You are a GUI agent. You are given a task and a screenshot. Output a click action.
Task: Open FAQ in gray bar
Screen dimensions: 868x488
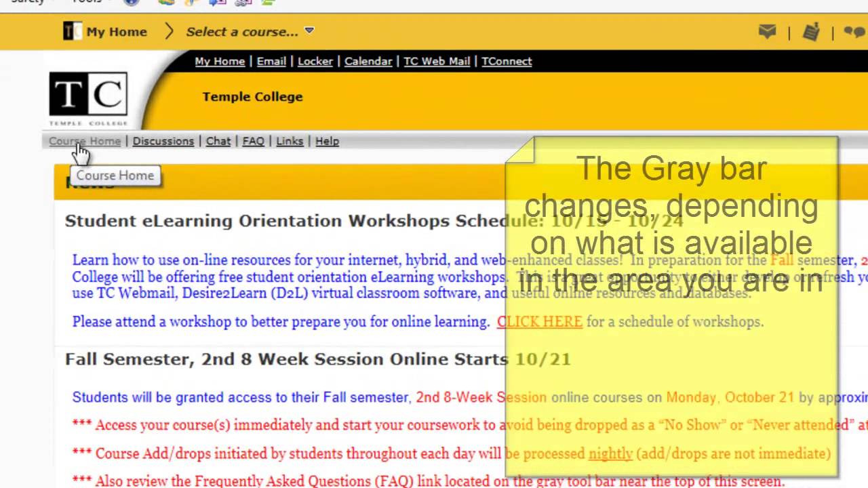click(254, 141)
